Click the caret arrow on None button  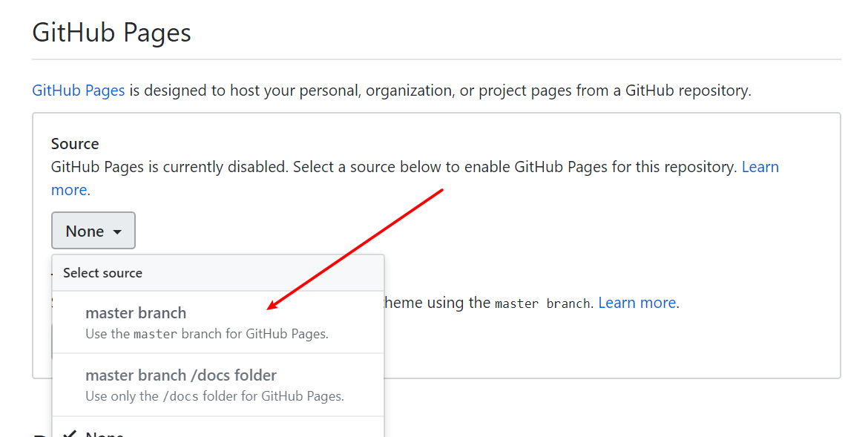coord(117,231)
